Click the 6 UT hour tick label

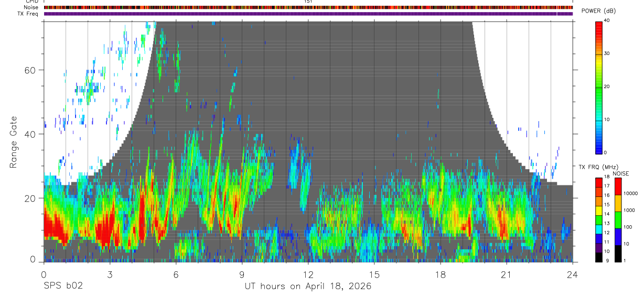point(176,274)
